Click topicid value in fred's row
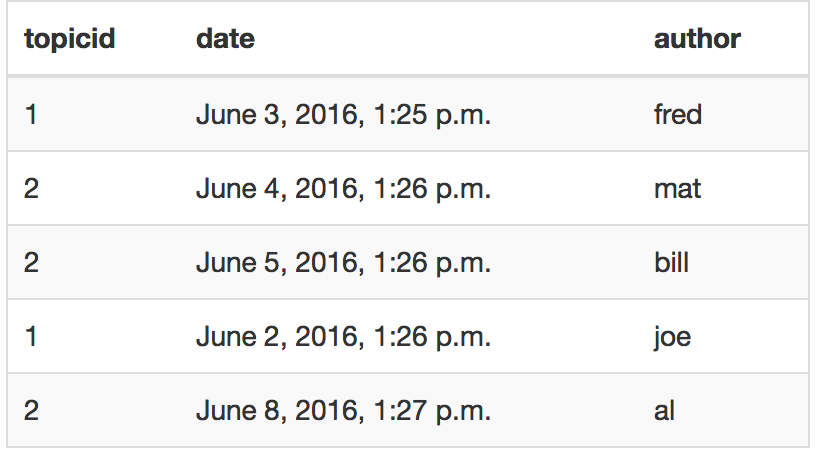Screen dimensions: 816x454 click(x=31, y=114)
